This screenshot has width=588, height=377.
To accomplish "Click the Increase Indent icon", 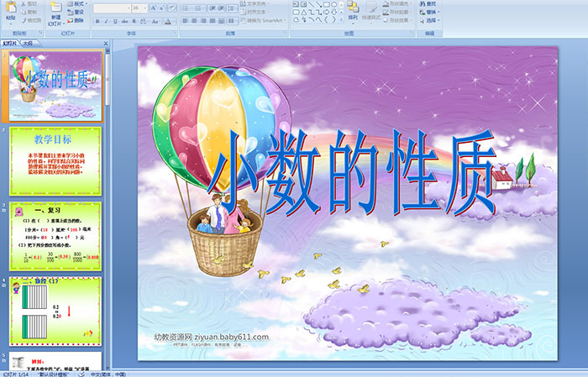I will (221, 8).
